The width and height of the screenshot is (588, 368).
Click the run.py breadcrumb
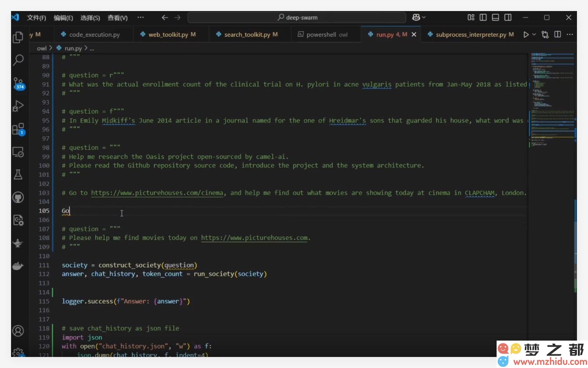point(73,48)
